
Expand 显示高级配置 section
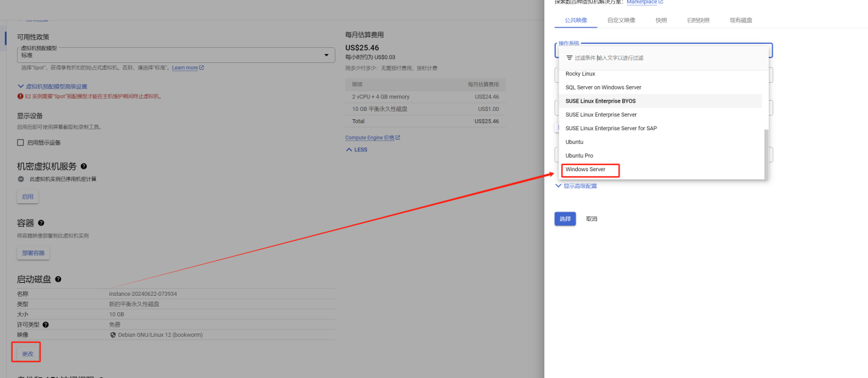coord(576,186)
